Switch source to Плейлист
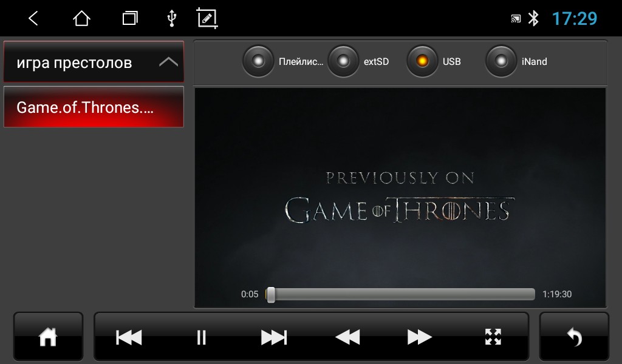This screenshot has width=622, height=364. pyautogui.click(x=283, y=61)
